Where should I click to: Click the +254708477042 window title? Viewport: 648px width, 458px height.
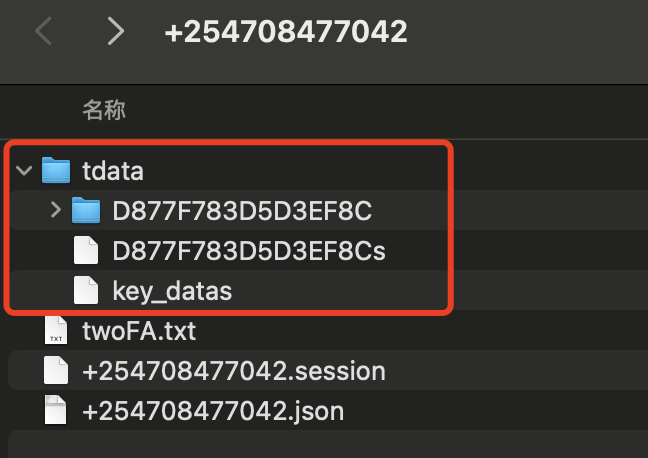285,32
